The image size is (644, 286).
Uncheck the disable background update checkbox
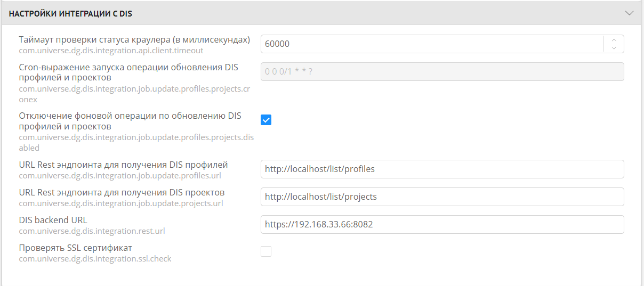click(266, 120)
